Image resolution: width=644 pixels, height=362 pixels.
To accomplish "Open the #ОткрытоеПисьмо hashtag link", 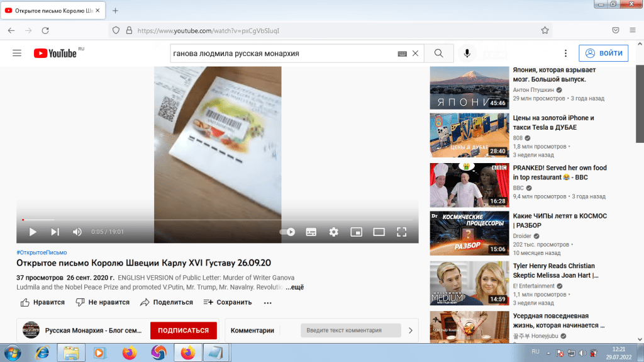I will coord(42,252).
